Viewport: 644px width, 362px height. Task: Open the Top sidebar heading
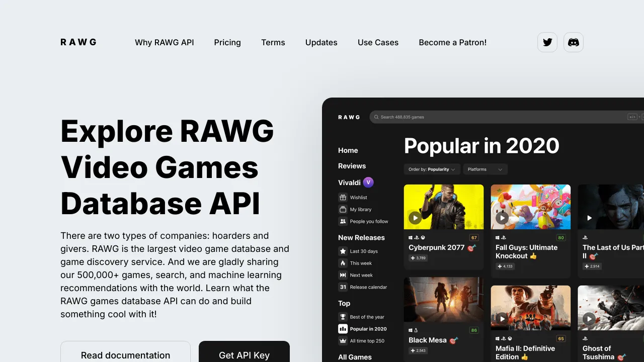tap(344, 303)
